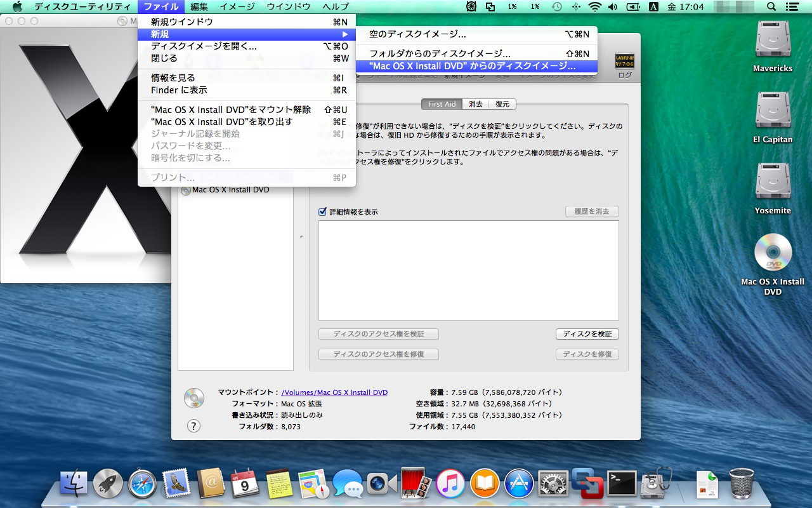This screenshot has width=812, height=508.
Task: Switch to the 復元 tab
Action: tap(502, 104)
